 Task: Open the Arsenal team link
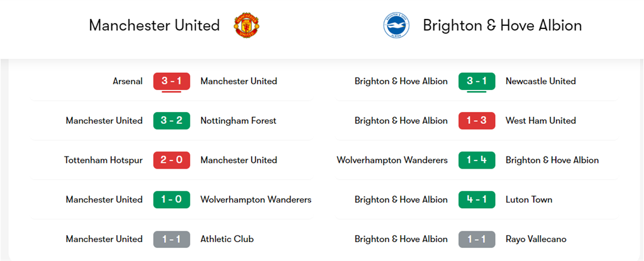[x=128, y=81]
